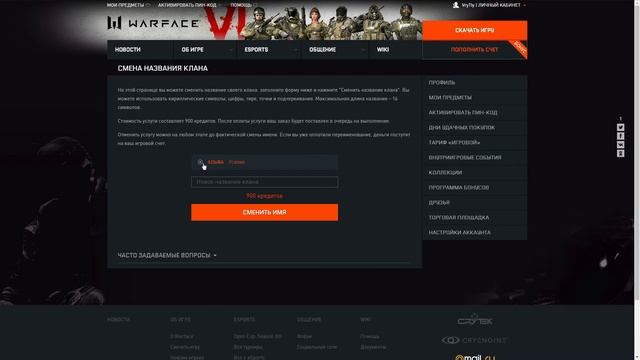Open the О Warface footer link
Viewport: 640px width, 360px height.
pos(182,336)
